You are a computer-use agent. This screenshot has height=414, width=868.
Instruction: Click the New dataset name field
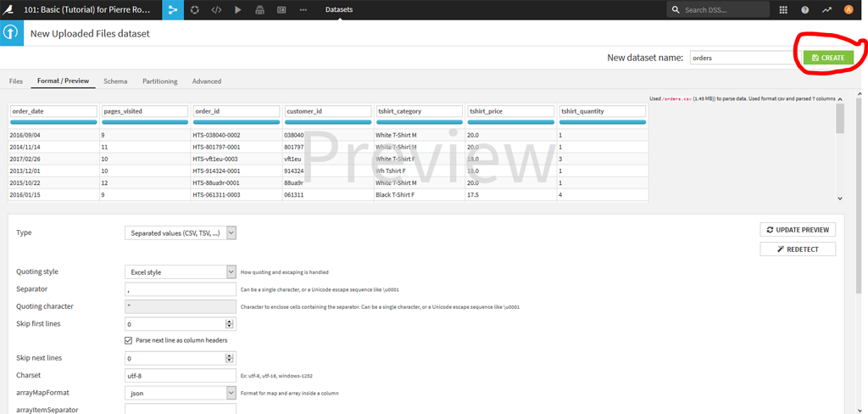coord(743,58)
